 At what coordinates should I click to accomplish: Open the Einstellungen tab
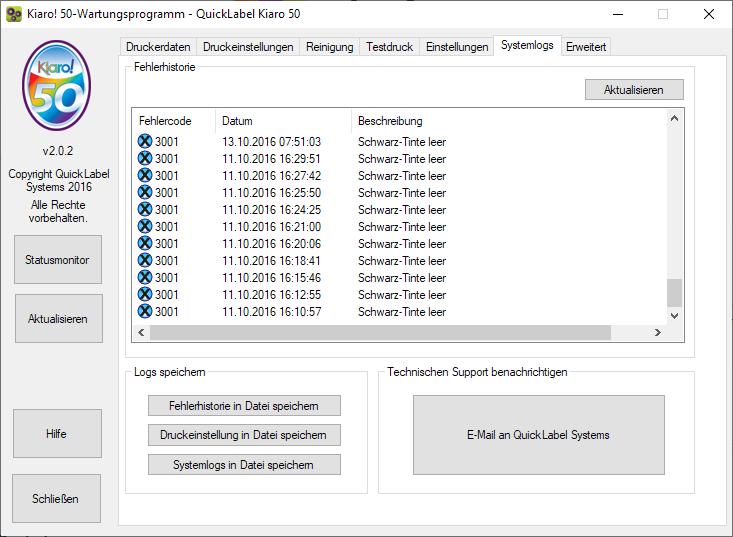coord(457,47)
